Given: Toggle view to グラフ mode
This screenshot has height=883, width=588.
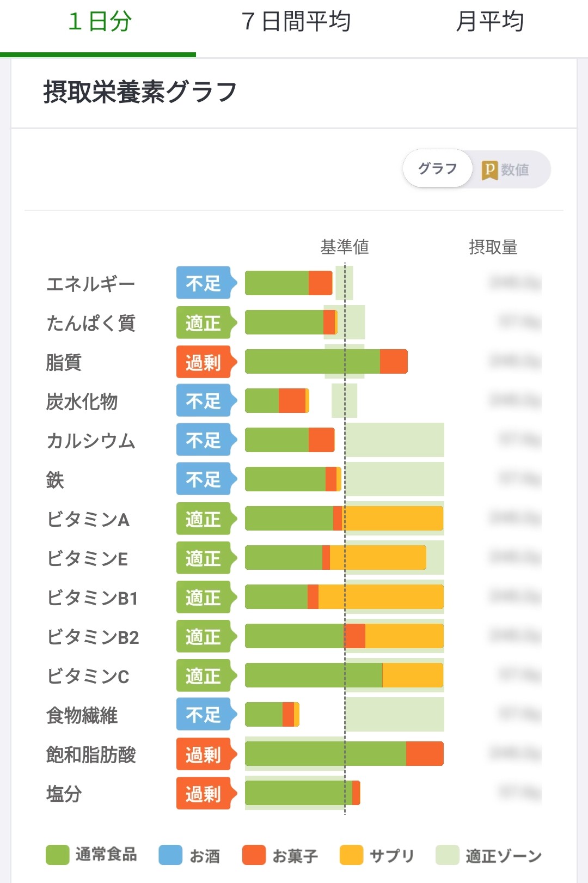Looking at the screenshot, I should pyautogui.click(x=438, y=169).
